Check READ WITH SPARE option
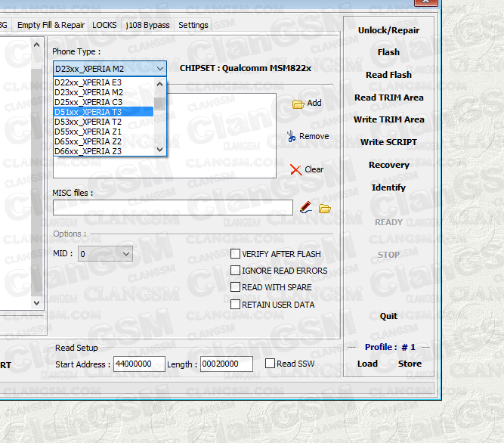 [x=235, y=287]
